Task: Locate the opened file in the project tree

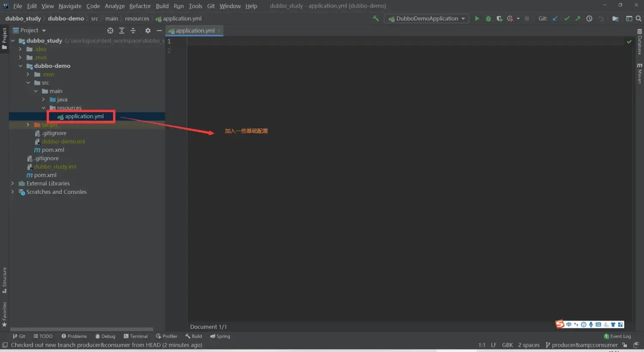Action: point(110,31)
